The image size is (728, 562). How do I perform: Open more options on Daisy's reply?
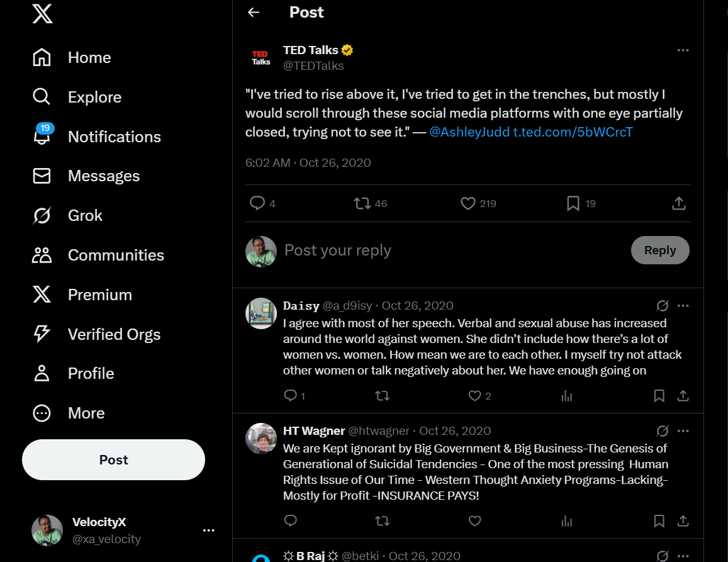click(683, 306)
